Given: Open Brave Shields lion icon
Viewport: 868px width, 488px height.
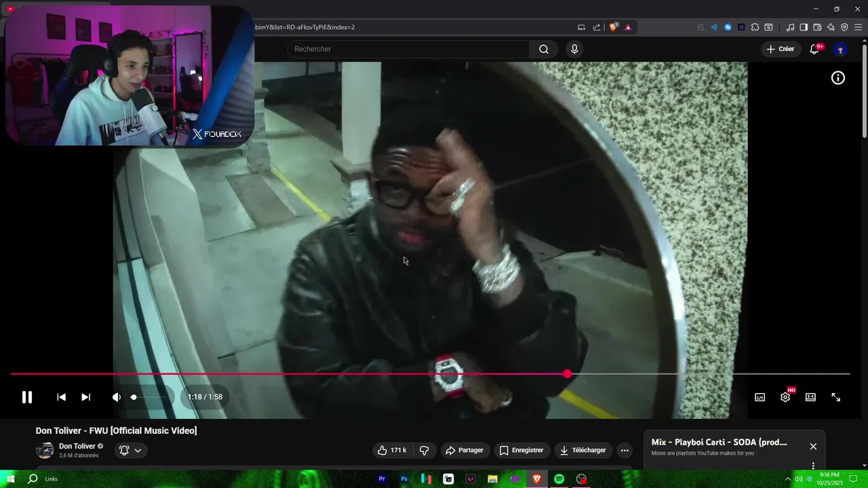Looking at the screenshot, I should [x=614, y=27].
